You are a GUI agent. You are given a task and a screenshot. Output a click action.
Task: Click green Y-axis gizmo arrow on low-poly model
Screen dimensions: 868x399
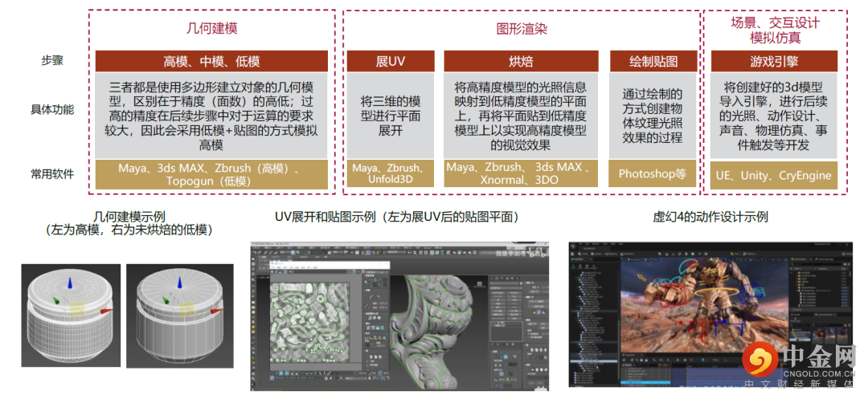166,300
